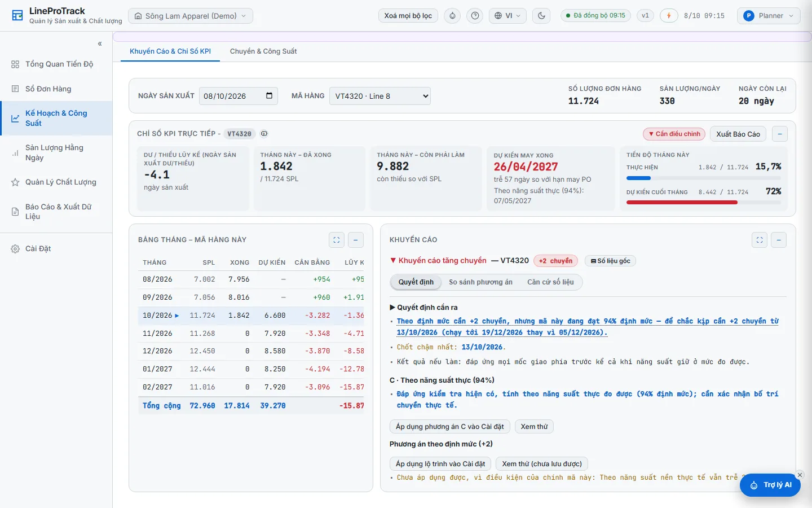Collapse the sidebar with the double-chevron icon
The width and height of the screenshot is (812, 508).
pyautogui.click(x=100, y=43)
